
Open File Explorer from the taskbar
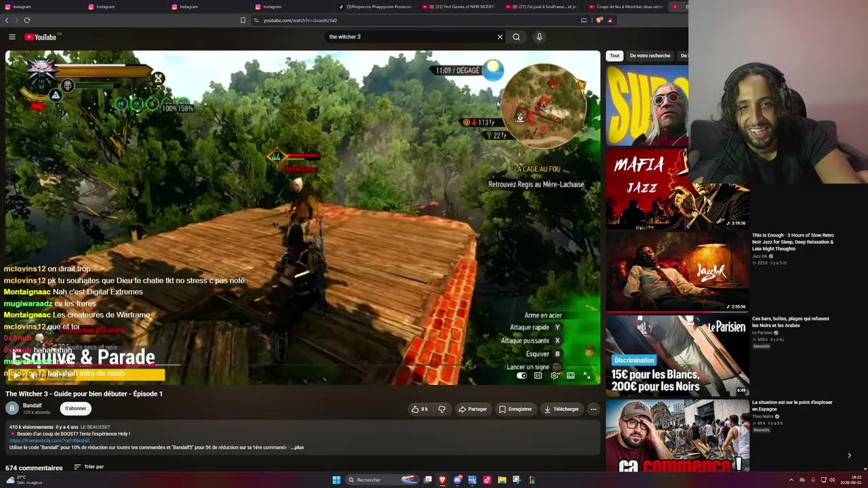click(x=502, y=480)
